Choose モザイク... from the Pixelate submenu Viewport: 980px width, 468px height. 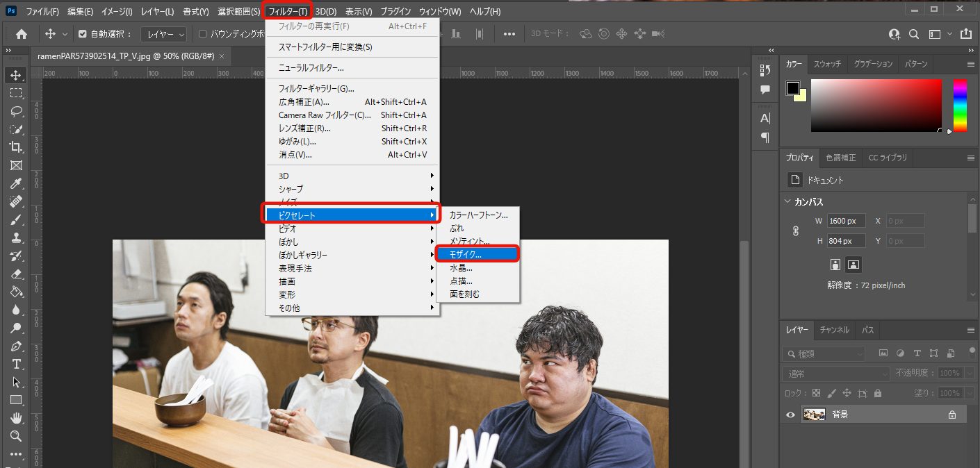pyautogui.click(x=477, y=254)
